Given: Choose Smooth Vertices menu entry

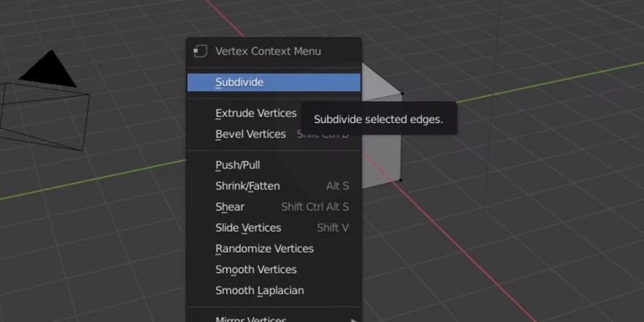Looking at the screenshot, I should pos(274,270).
